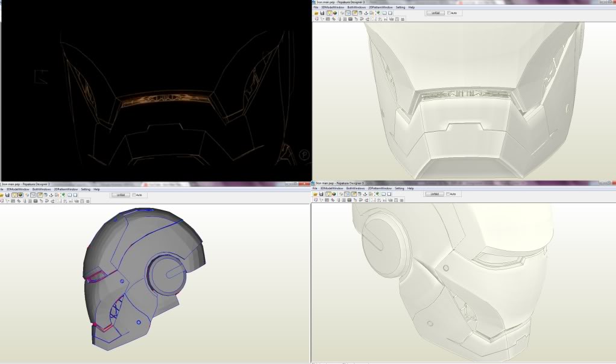Check the Auto box in the ear close-up window

[448, 194]
